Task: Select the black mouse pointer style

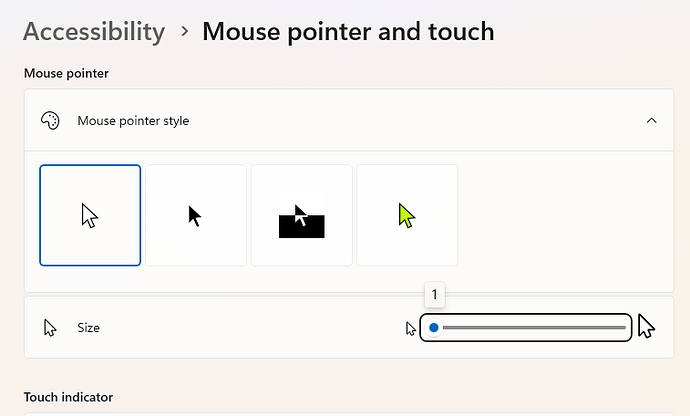Action: (x=196, y=215)
